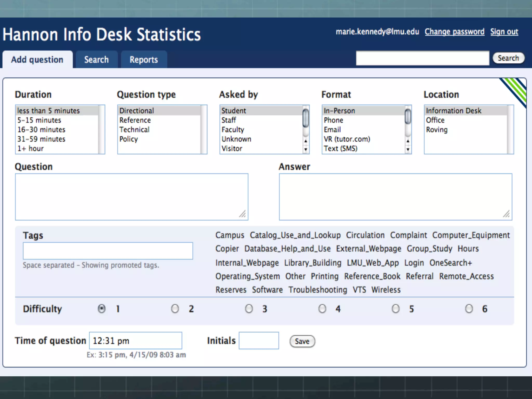Grab the Answer box resize handle
The height and width of the screenshot is (399, 532).
pos(507,214)
